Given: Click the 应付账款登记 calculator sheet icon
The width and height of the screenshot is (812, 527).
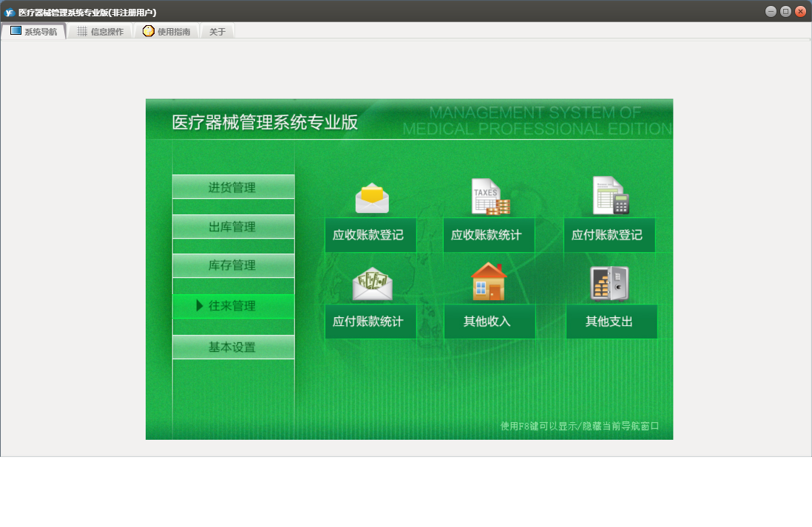Looking at the screenshot, I should 611,195.
